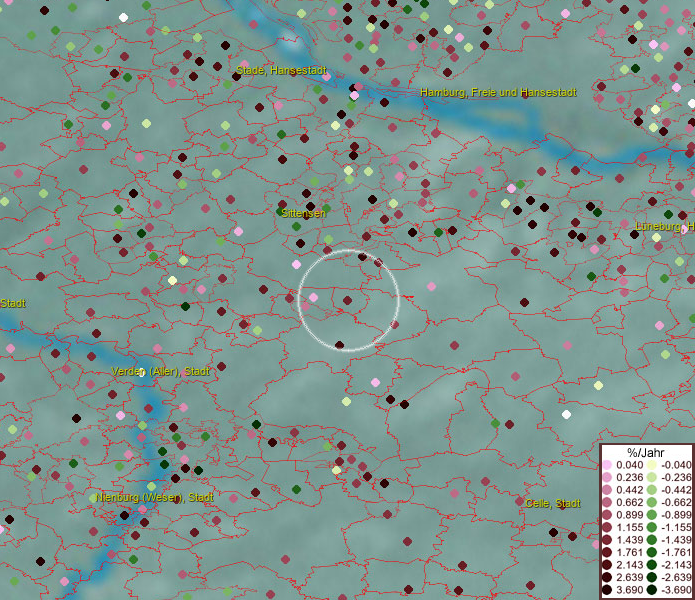Click the white data point beside Verden label
Image resolution: width=695 pixels, height=600 pixels.
(142, 373)
